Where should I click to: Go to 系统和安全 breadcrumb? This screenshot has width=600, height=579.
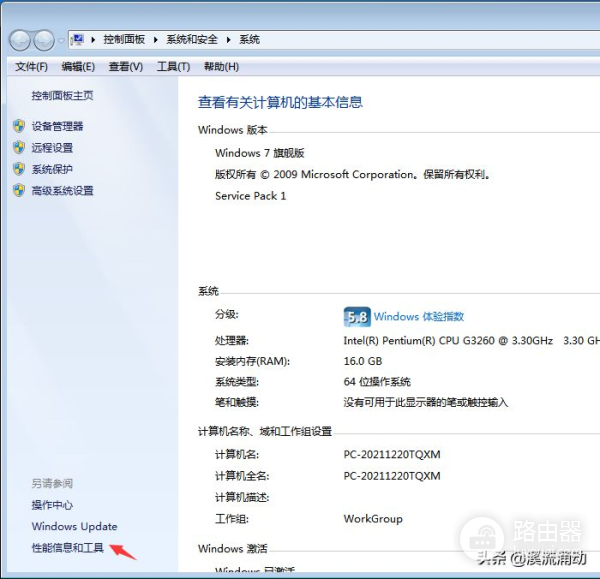click(192, 39)
